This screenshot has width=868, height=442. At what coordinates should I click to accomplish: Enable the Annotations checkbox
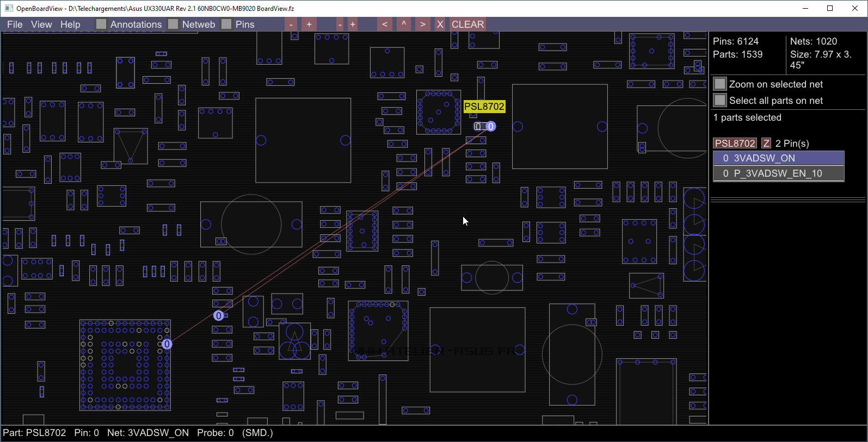coord(101,24)
